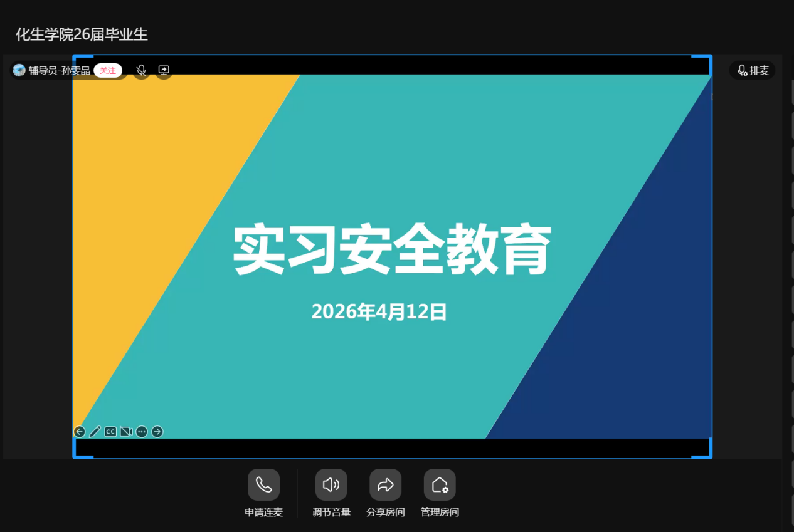
Task: Open 管理房间 room settings
Action: pos(440,484)
